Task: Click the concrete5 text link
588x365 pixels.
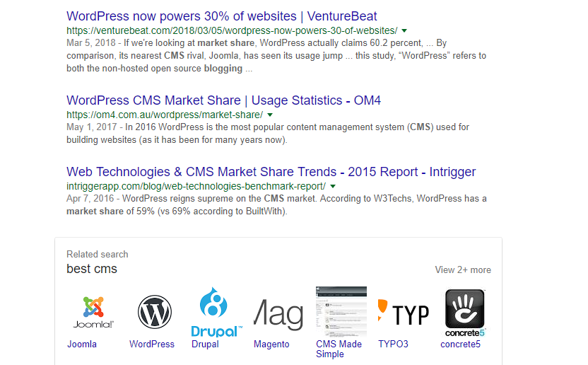Action: tap(461, 344)
